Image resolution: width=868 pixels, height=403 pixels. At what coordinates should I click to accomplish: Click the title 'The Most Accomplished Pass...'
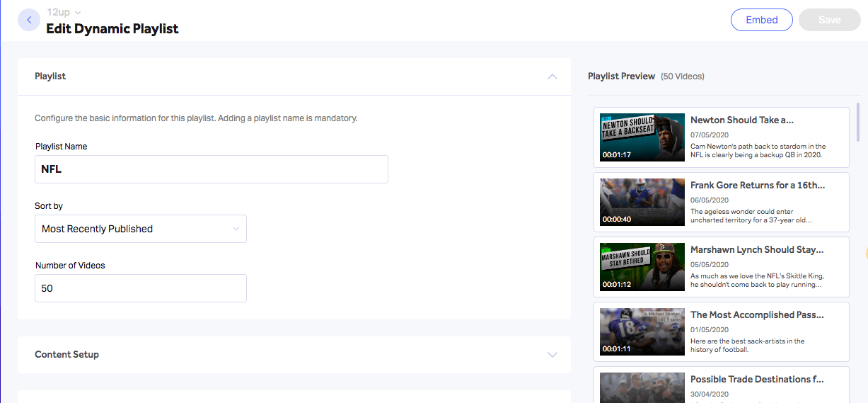[757, 314]
